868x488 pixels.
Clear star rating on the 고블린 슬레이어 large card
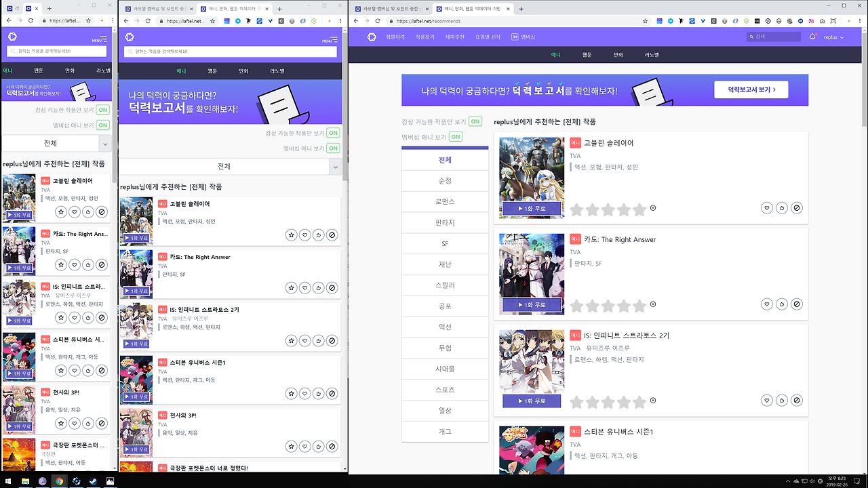tap(653, 208)
